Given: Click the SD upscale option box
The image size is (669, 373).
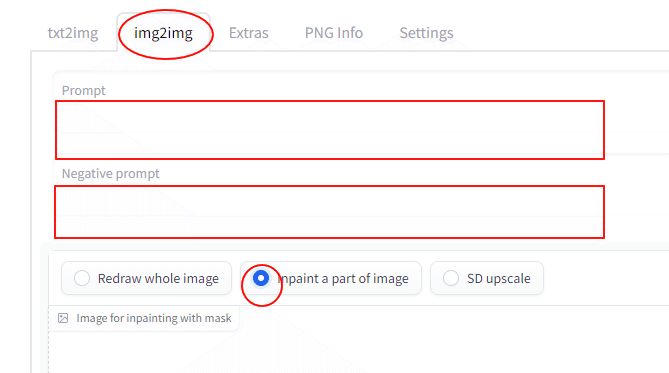Looking at the screenshot, I should coord(487,278).
